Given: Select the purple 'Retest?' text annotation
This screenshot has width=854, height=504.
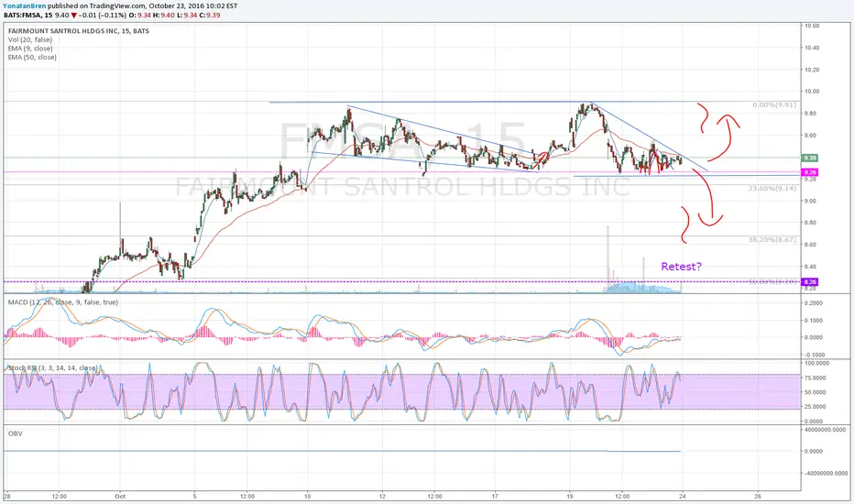Looking at the screenshot, I should tap(681, 267).
